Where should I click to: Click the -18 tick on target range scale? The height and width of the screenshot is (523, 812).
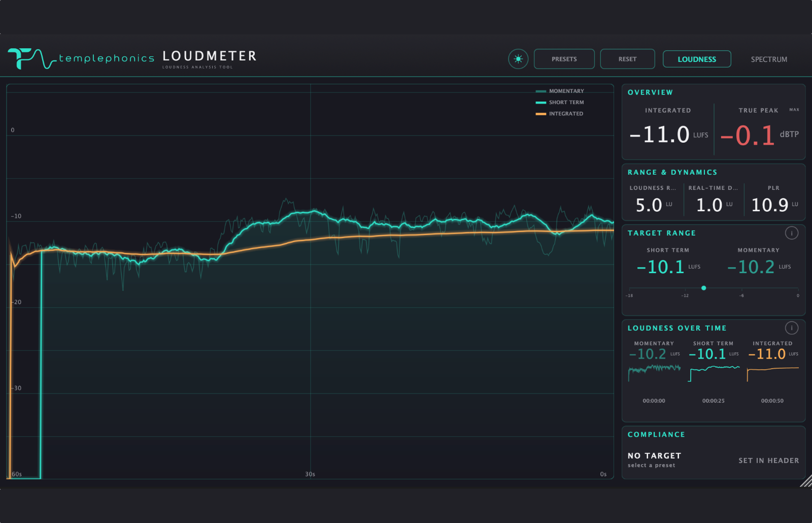tap(629, 296)
